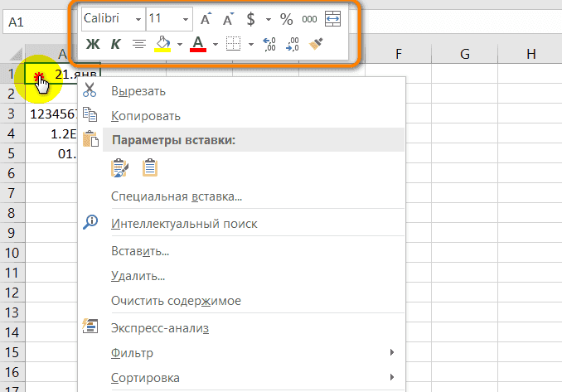
Task: Click the increase font size icon
Action: pyautogui.click(x=206, y=18)
